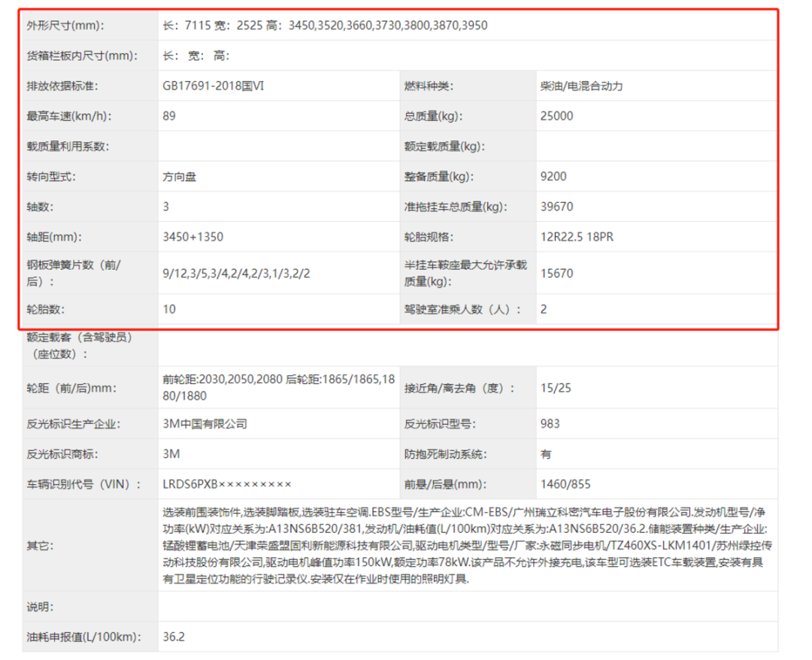Click the 准拖挂车总质量(kg) label
The height and width of the screenshot is (660, 812).
(456, 207)
